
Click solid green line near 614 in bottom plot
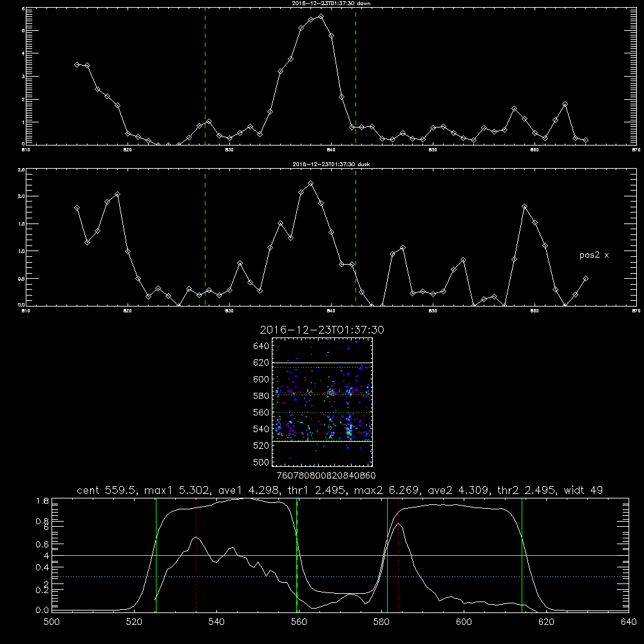pos(522,555)
